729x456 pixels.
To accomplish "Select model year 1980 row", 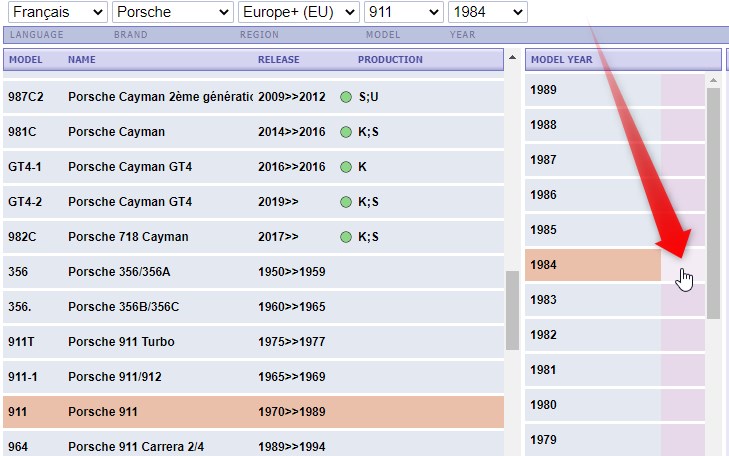I will click(x=615, y=405).
